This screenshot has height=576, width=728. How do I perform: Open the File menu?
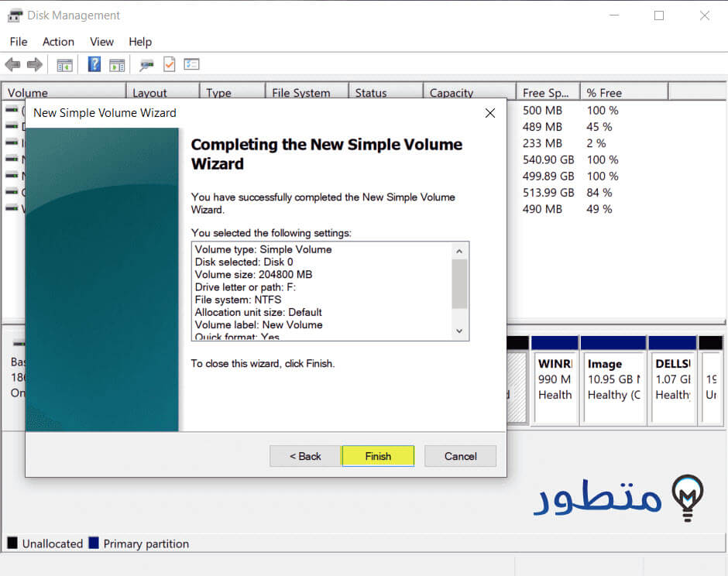[19, 42]
